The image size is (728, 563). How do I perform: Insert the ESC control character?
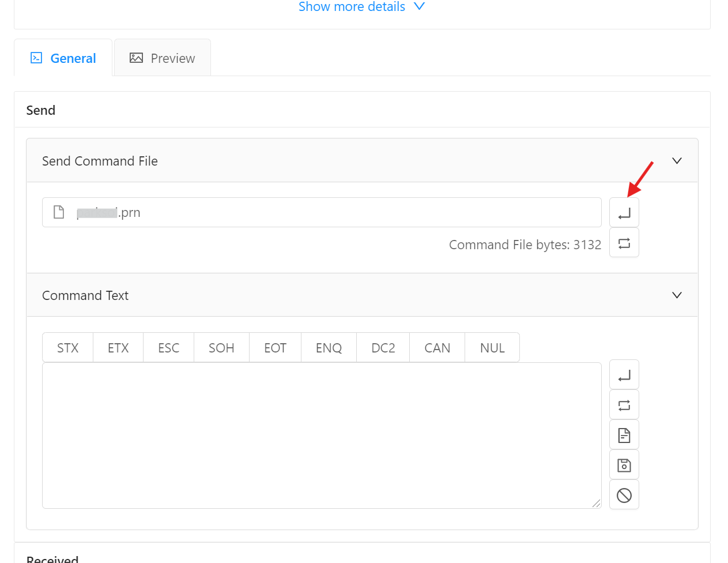tap(168, 348)
